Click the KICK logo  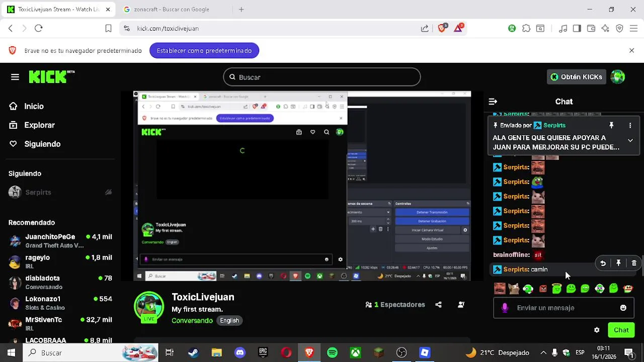51,76
